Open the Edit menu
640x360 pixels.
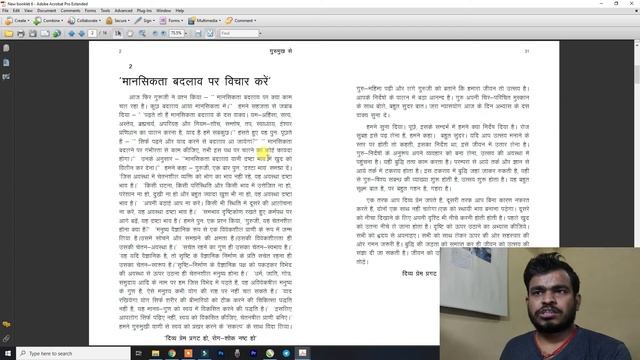click(x=16, y=11)
